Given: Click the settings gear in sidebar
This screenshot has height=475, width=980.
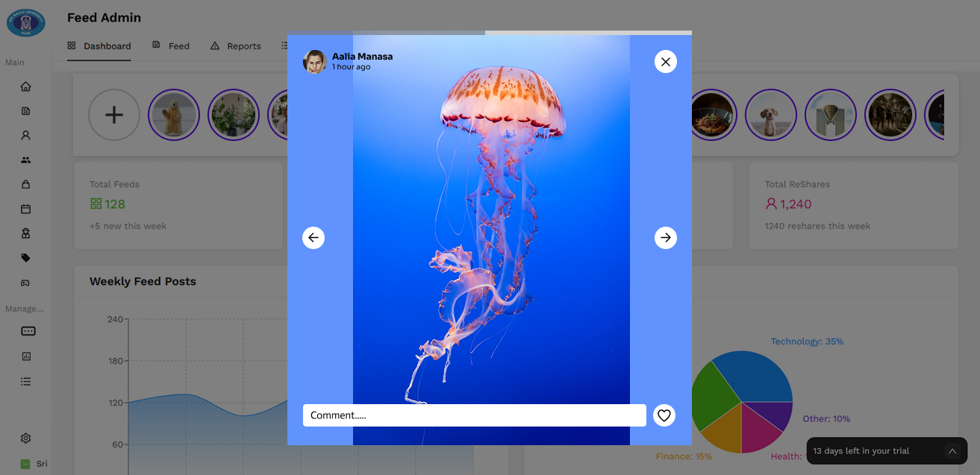Looking at the screenshot, I should click(26, 438).
